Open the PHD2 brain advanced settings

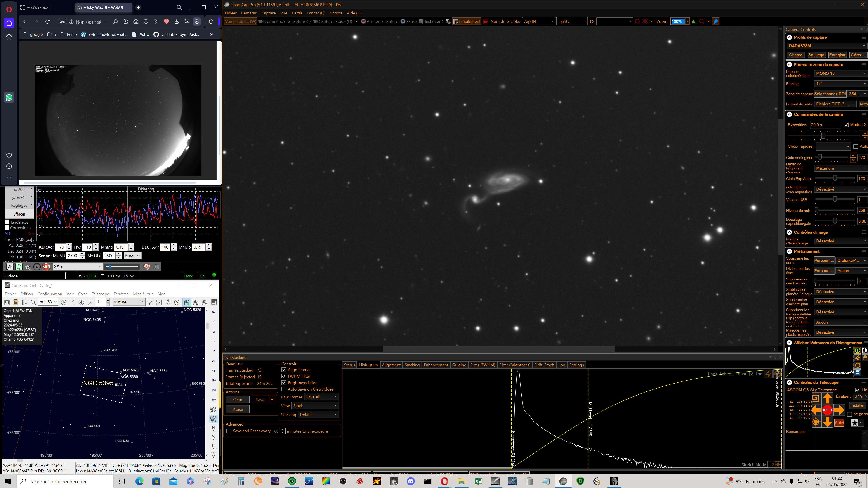146,267
